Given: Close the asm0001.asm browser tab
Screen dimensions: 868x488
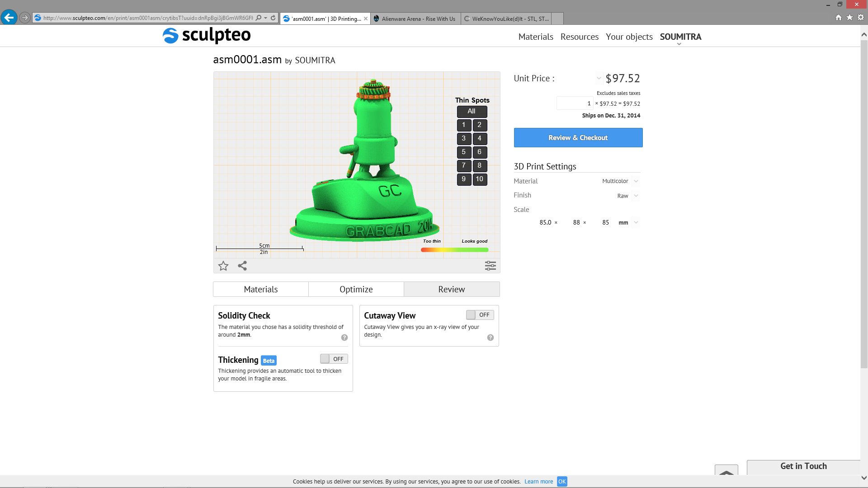Looking at the screenshot, I should [x=366, y=19].
